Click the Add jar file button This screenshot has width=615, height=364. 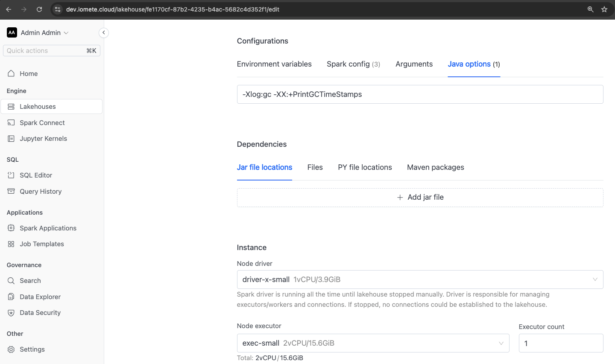pos(420,198)
